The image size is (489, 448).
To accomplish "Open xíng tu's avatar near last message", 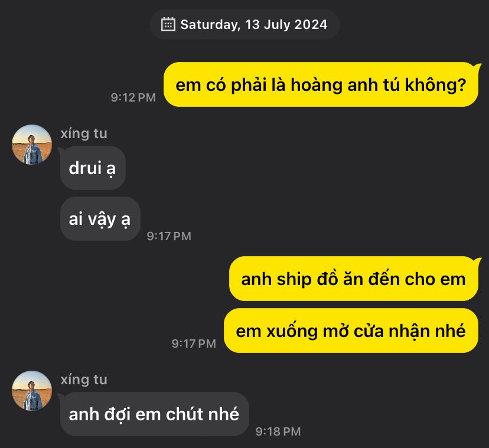I will [32, 391].
